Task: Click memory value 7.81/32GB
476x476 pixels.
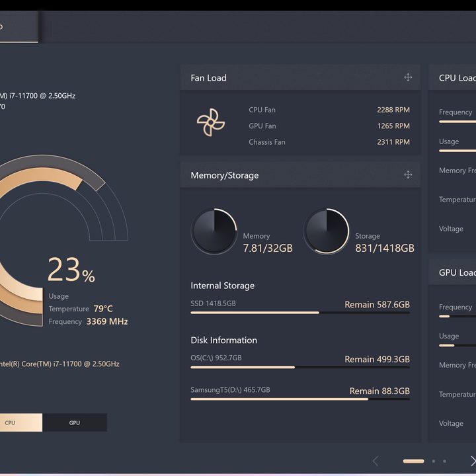Action: [268, 248]
